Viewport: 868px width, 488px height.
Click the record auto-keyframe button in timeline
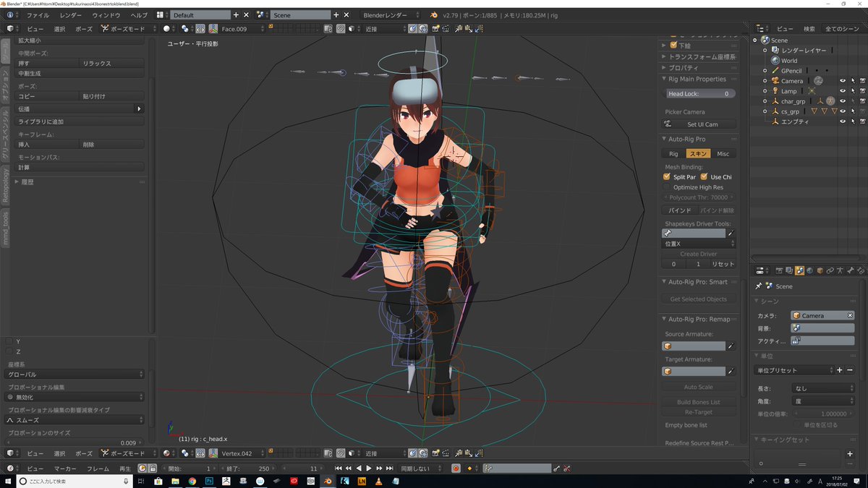tap(456, 468)
